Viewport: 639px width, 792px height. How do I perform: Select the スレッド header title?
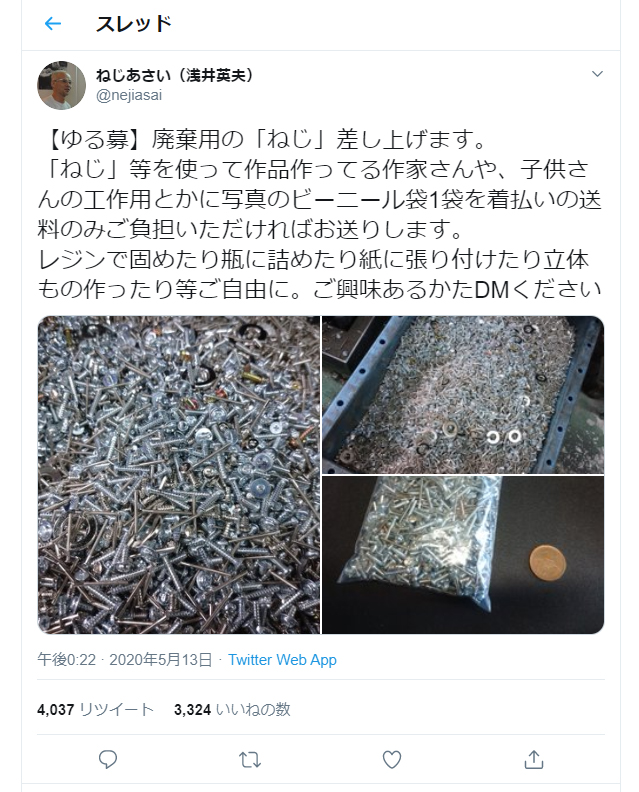(x=134, y=24)
